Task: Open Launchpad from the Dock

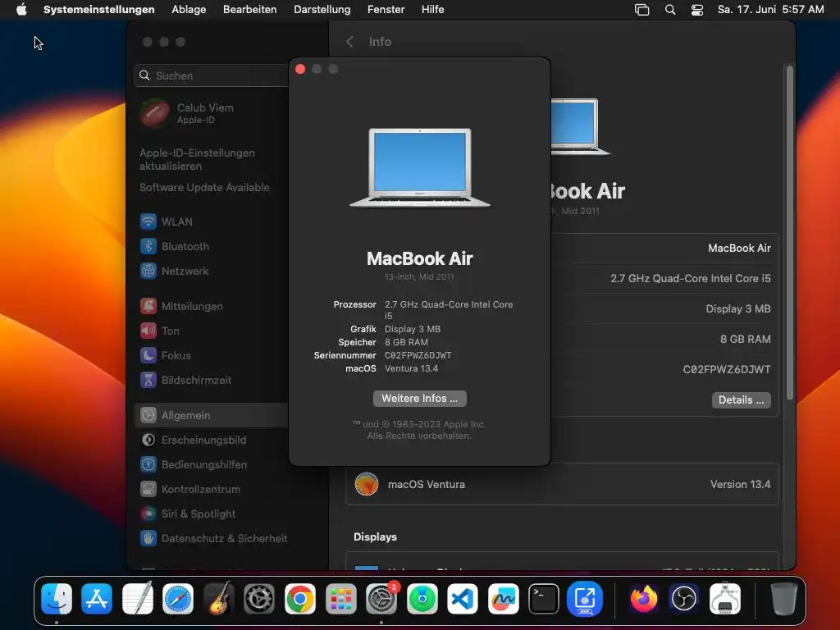Action: click(x=340, y=598)
